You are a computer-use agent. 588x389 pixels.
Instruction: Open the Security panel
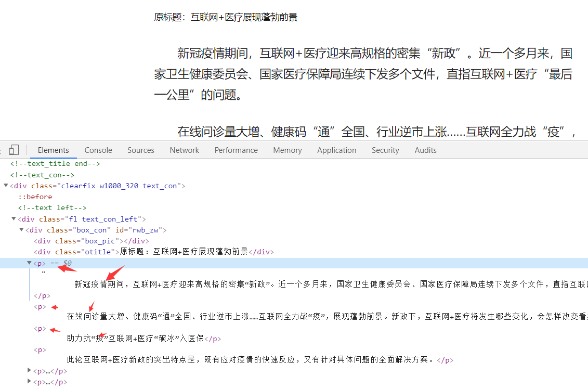(385, 150)
